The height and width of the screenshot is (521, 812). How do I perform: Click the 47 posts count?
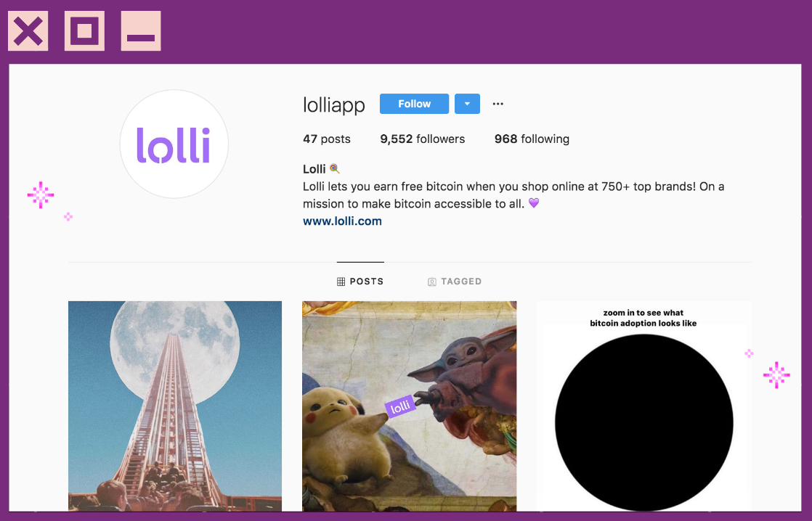click(x=327, y=139)
